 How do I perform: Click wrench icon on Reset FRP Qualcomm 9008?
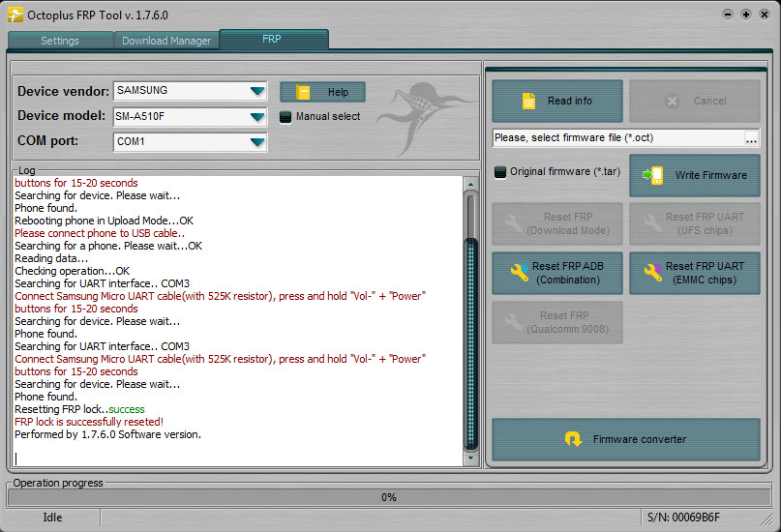[514, 322]
